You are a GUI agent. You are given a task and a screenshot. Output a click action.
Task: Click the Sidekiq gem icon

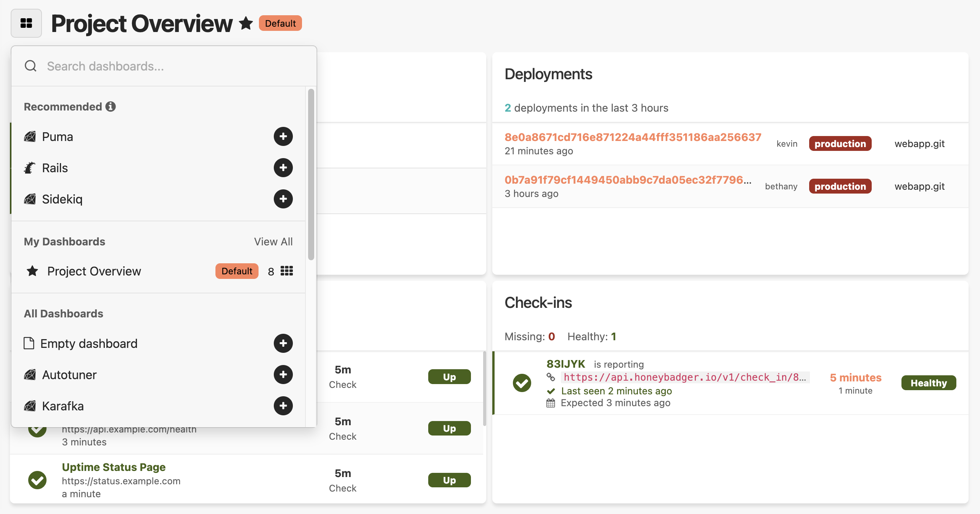[30, 199]
